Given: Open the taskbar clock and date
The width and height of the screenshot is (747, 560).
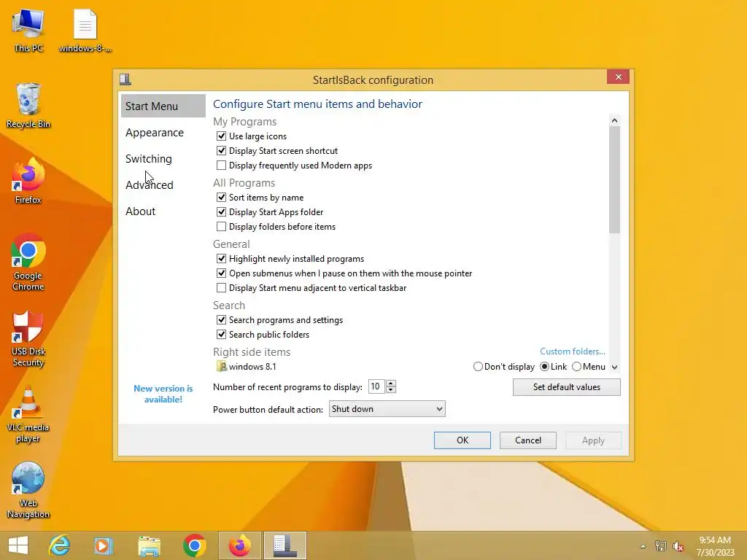Looking at the screenshot, I should 715,545.
